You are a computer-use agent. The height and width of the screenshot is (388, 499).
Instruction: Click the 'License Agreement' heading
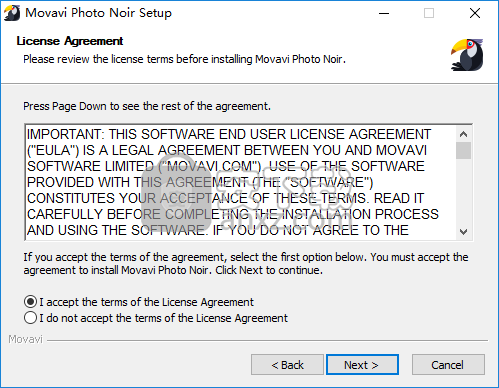tap(70, 41)
